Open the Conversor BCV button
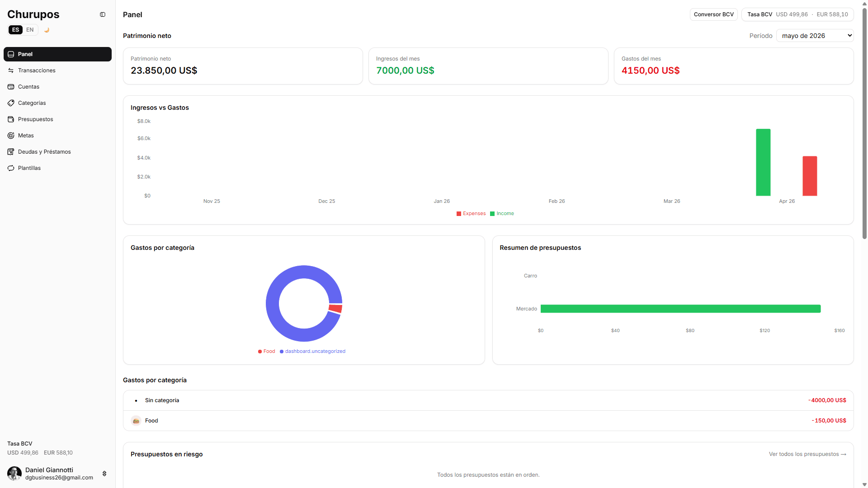This screenshot has width=868, height=488. (x=713, y=14)
